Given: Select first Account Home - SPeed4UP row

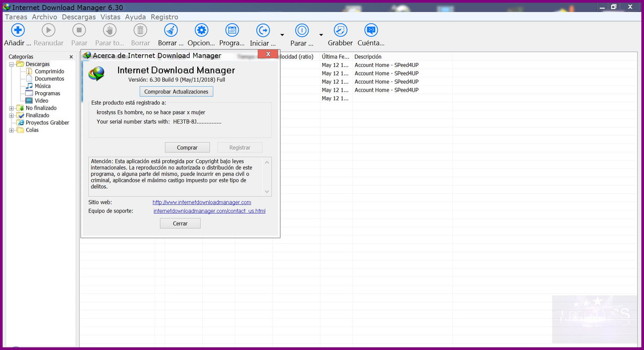Looking at the screenshot, I should pos(386,65).
